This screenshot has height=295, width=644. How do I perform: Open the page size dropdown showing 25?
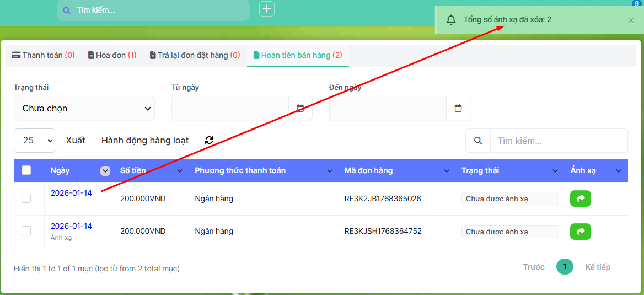pos(34,141)
